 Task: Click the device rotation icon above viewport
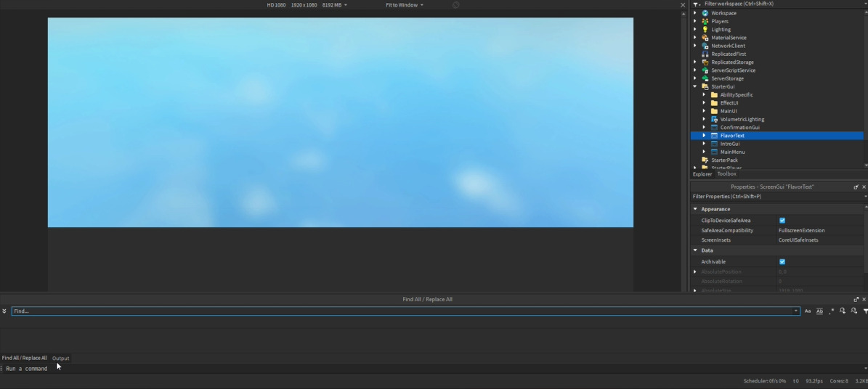455,5
